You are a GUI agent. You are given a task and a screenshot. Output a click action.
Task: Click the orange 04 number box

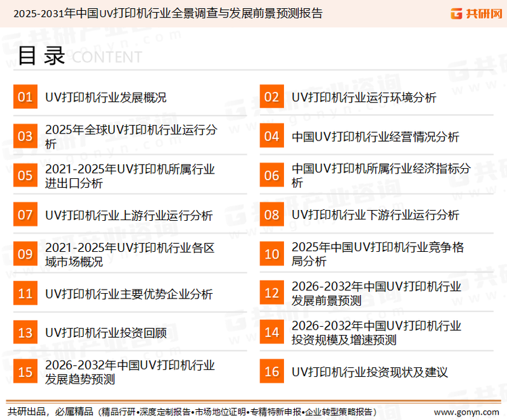[x=272, y=136]
